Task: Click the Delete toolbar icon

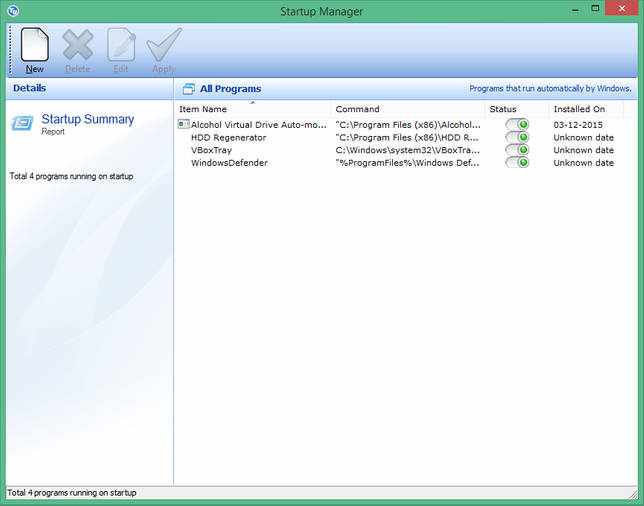Action: [78, 44]
